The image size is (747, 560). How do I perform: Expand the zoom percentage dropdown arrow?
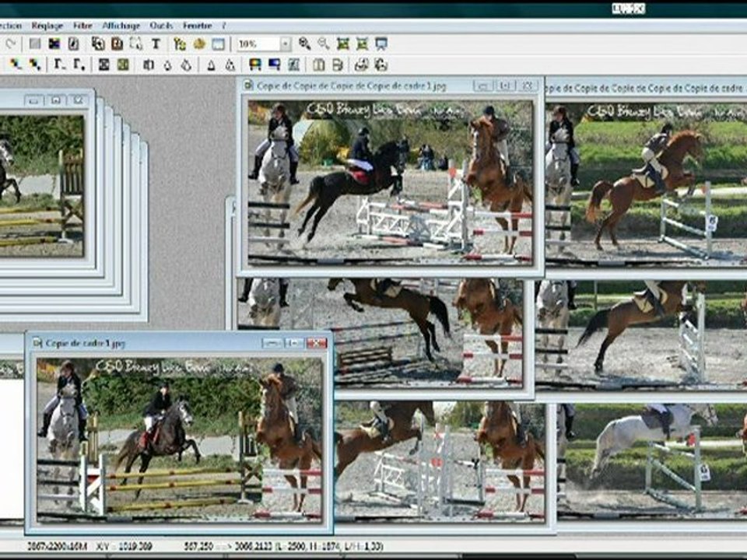[286, 44]
